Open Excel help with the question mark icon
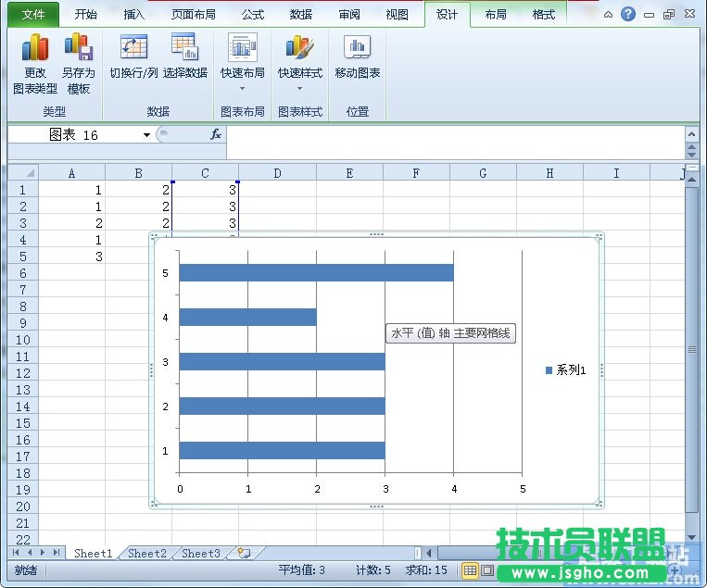This screenshot has height=588, width=707. click(629, 15)
